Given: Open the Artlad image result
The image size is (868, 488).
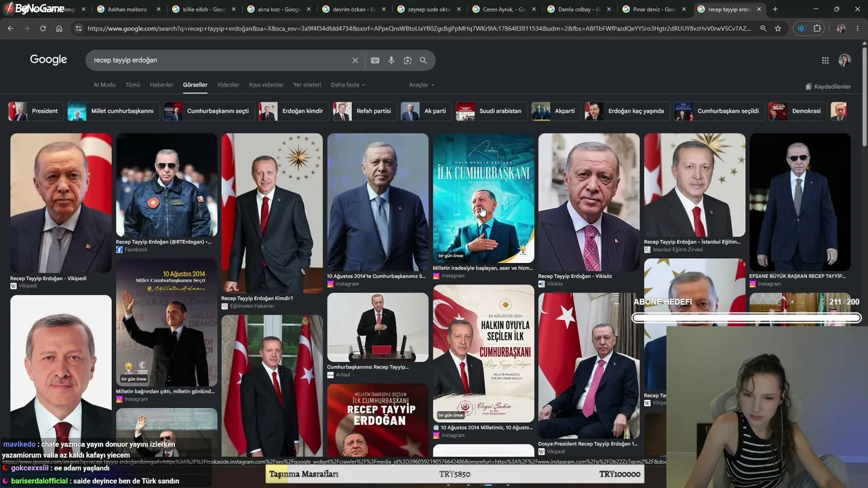Looking at the screenshot, I should click(378, 327).
